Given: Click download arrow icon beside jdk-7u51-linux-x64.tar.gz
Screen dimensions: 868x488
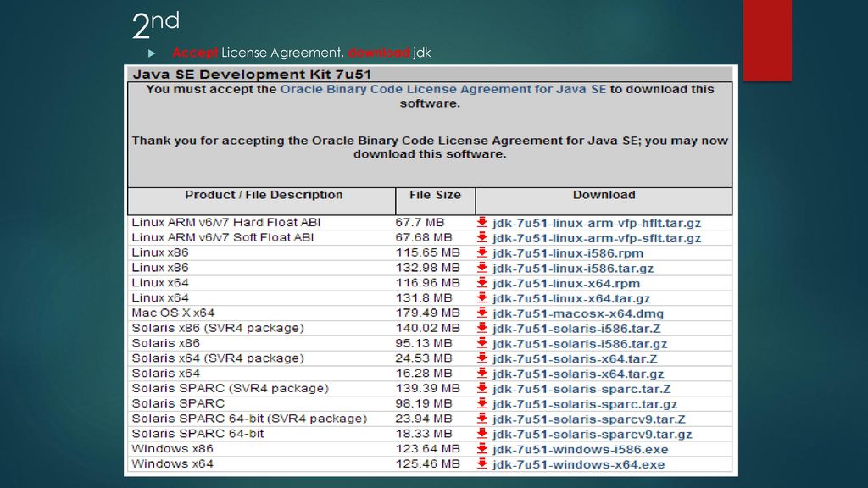Looking at the screenshot, I should click(482, 297).
